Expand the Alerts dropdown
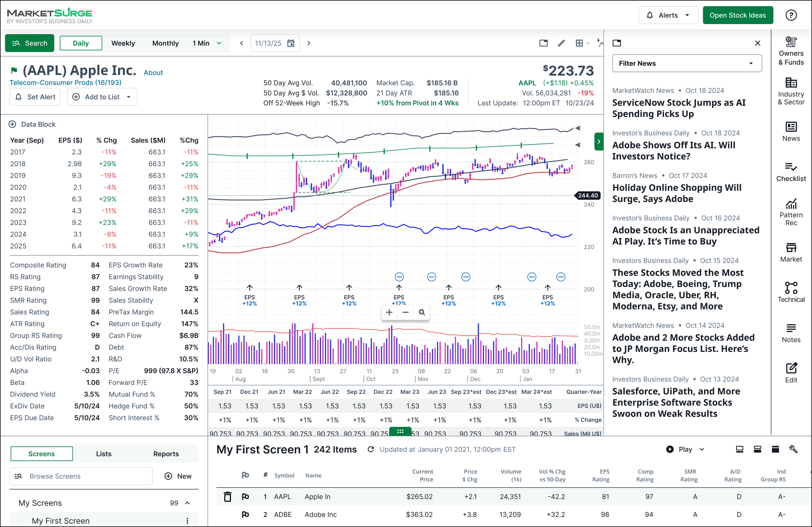This screenshot has height=527, width=812. coord(668,15)
